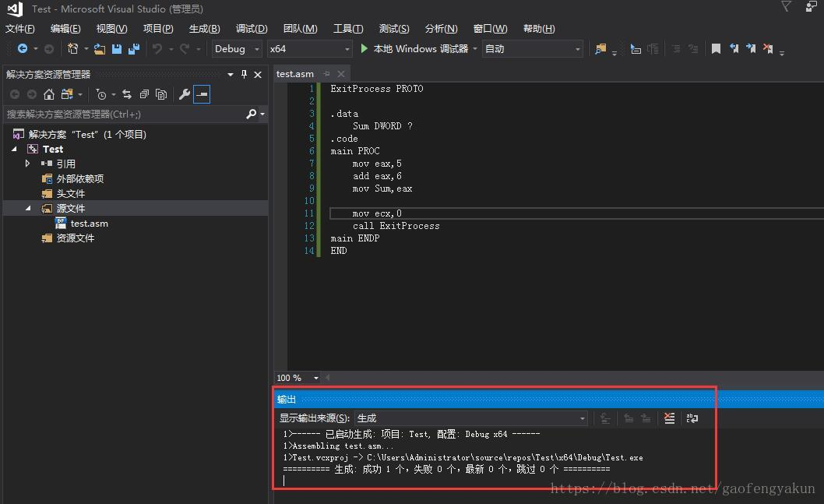Select the New Project toolbar icon
The image size is (824, 504).
tap(72, 48)
